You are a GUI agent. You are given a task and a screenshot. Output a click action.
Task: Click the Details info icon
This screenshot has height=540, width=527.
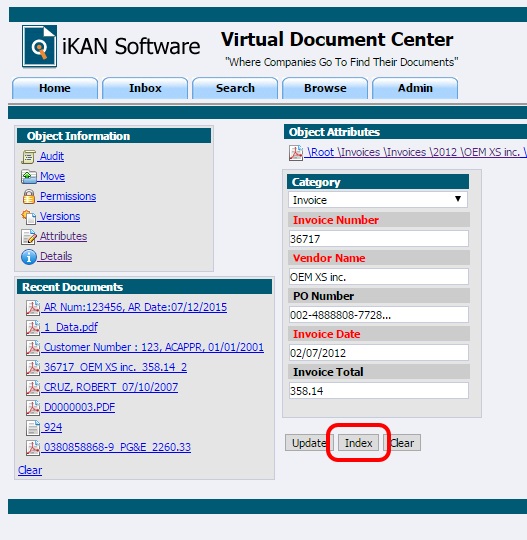click(29, 257)
